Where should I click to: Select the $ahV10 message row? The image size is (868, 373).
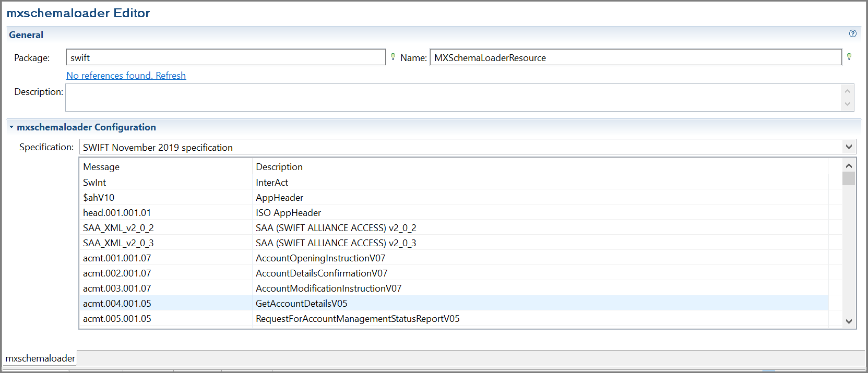tap(454, 198)
